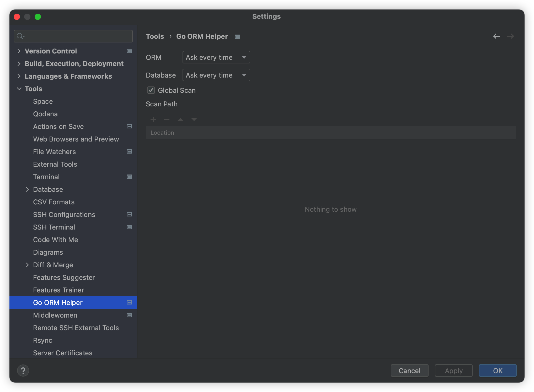Screen dimensions: 534x392
Task: Click the move up arrow in Scan Path toolbar
Action: (x=180, y=119)
